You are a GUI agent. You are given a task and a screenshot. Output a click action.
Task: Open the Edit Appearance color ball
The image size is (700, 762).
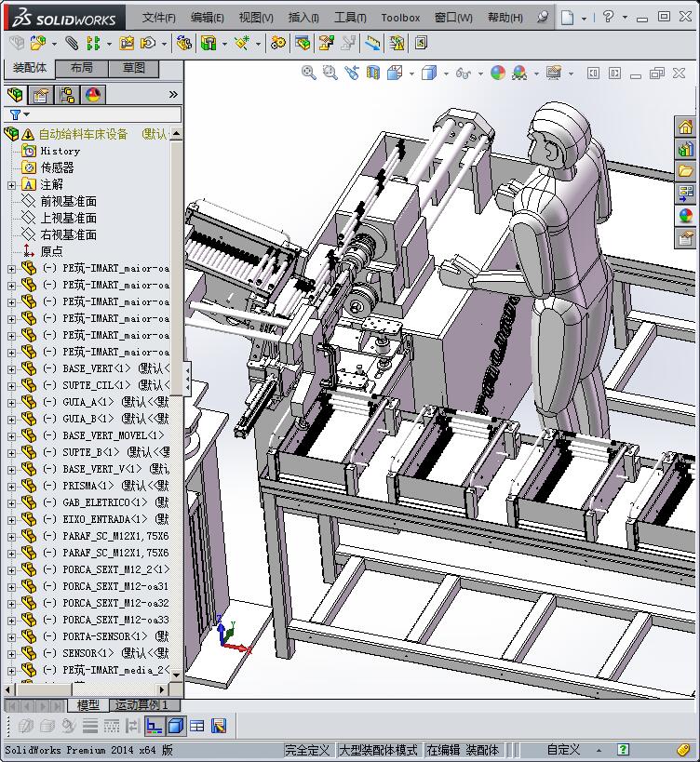click(x=498, y=73)
